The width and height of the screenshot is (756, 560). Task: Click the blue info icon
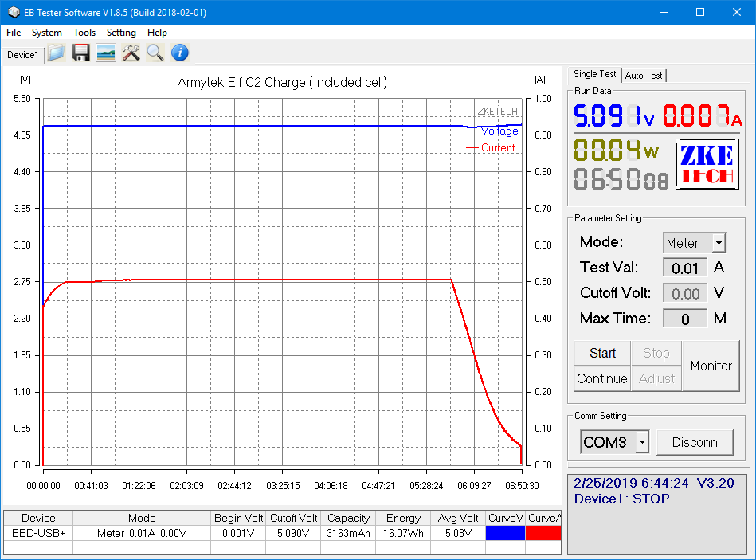click(x=180, y=53)
